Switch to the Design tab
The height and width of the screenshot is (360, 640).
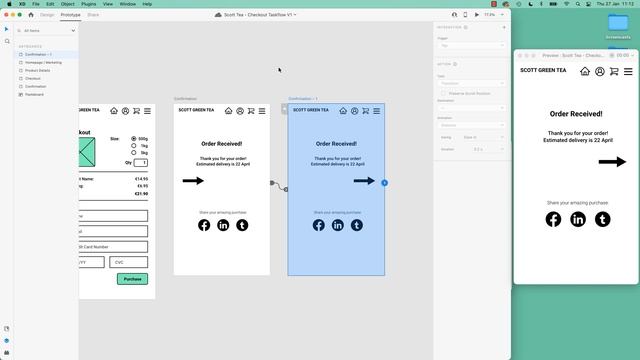pyautogui.click(x=47, y=15)
